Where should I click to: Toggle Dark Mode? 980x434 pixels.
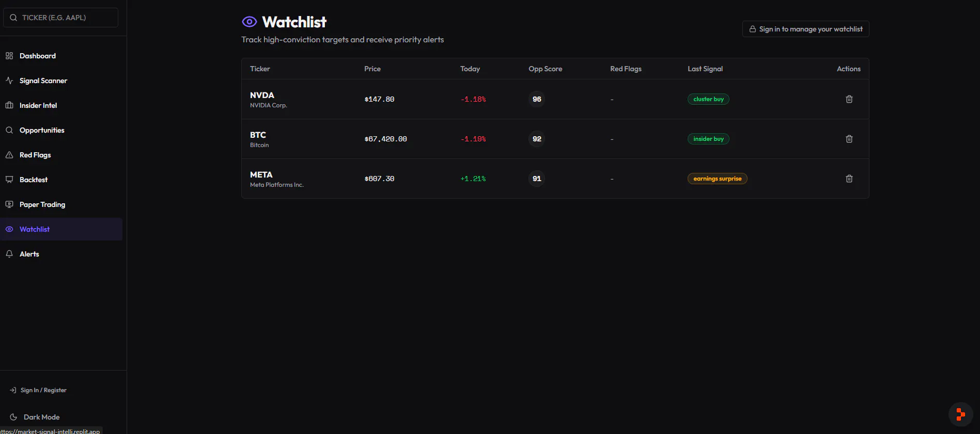pos(41,417)
